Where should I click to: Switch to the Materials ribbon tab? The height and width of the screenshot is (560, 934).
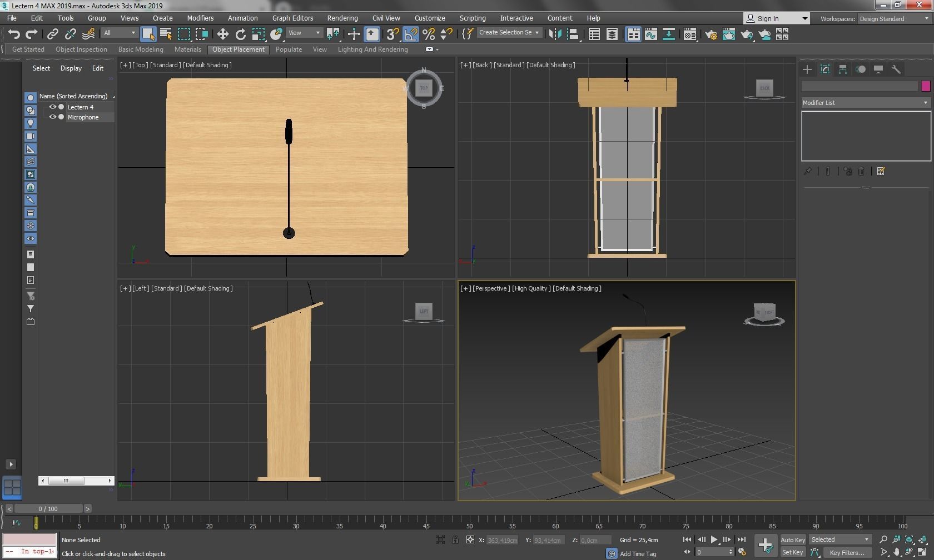188,49
